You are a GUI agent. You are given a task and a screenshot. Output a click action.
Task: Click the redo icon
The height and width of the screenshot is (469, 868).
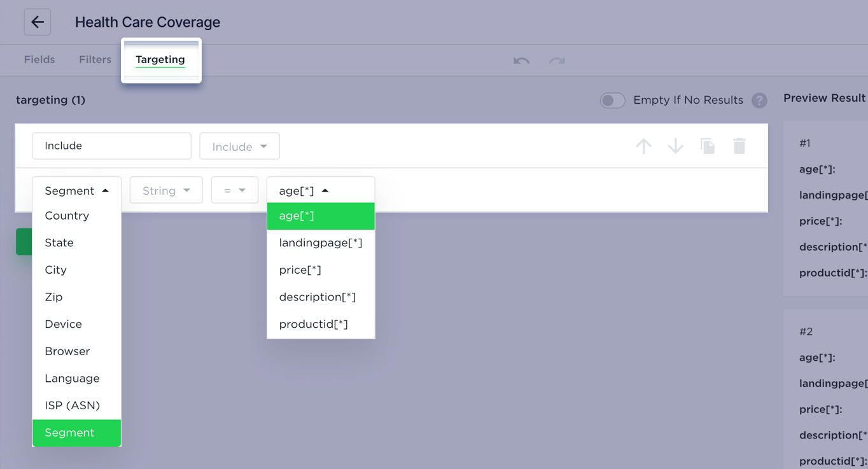[557, 61]
